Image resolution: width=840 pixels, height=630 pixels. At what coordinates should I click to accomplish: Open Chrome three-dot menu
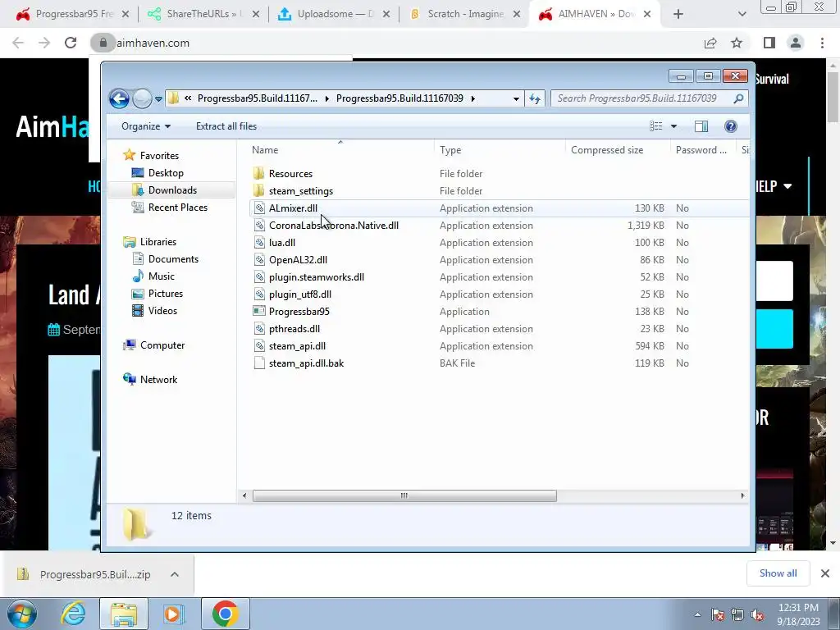pyautogui.click(x=822, y=43)
